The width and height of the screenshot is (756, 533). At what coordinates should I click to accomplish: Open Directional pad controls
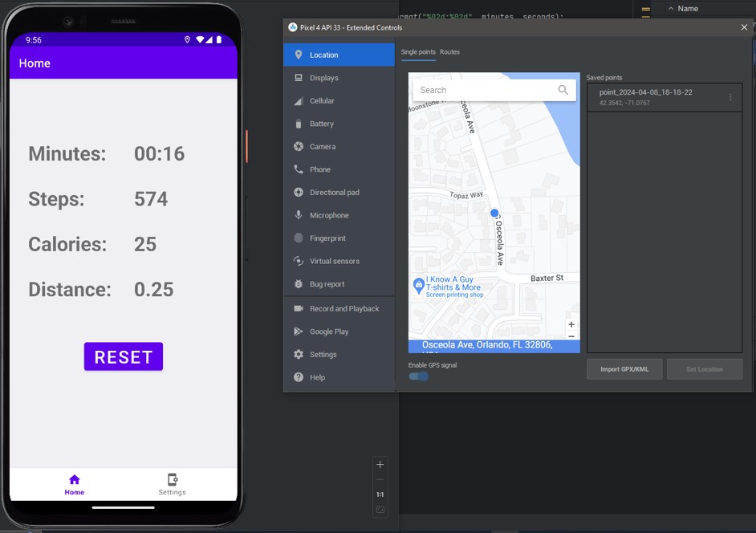click(x=334, y=193)
